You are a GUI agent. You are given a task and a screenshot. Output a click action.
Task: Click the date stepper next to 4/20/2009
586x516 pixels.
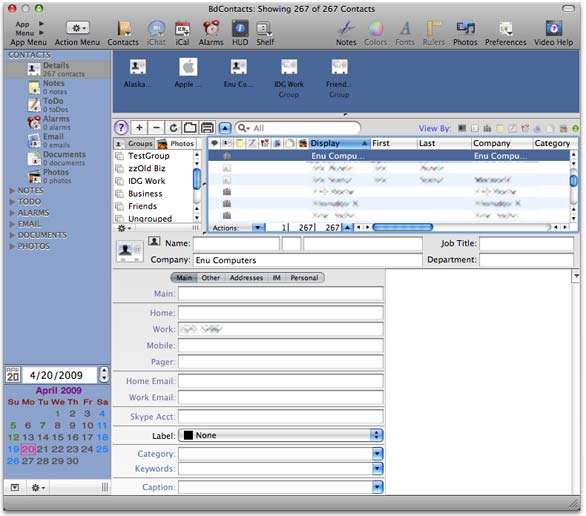pyautogui.click(x=104, y=374)
